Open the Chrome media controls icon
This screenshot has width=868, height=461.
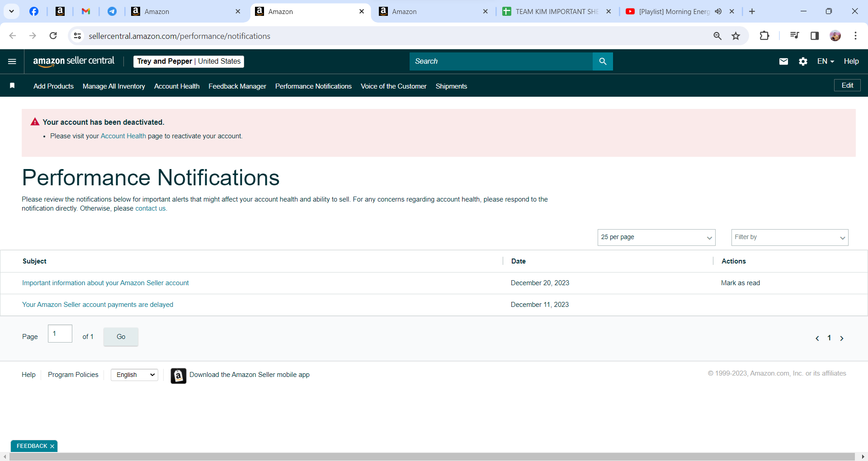point(794,36)
